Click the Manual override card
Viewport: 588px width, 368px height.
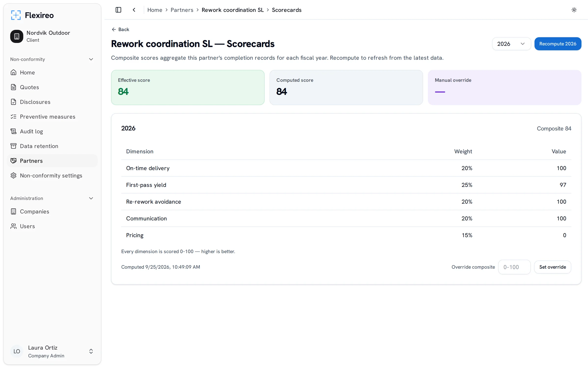click(x=504, y=88)
